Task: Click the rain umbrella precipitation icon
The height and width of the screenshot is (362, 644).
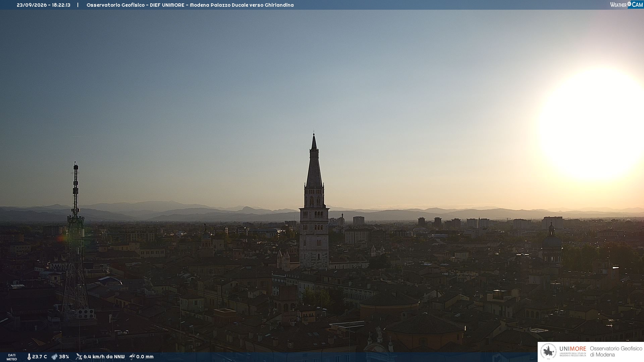Action: click(132, 357)
